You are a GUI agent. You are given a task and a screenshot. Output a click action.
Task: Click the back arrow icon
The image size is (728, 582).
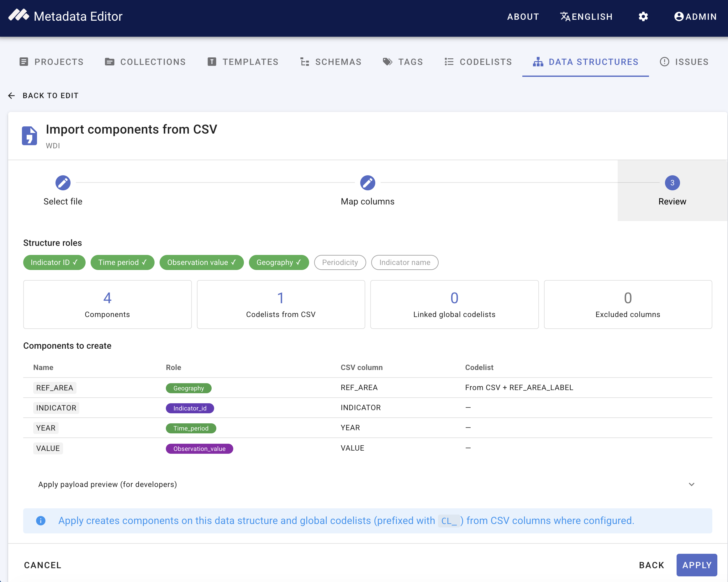(12, 96)
